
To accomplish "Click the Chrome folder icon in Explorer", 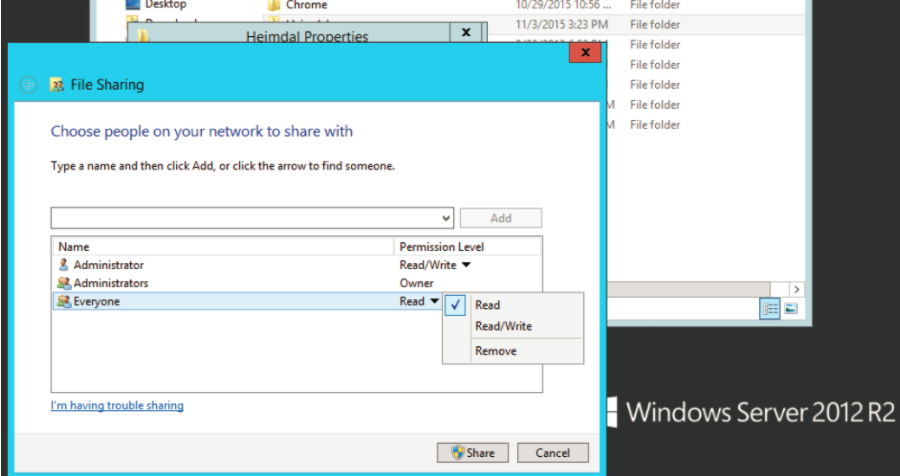I will coord(274,5).
